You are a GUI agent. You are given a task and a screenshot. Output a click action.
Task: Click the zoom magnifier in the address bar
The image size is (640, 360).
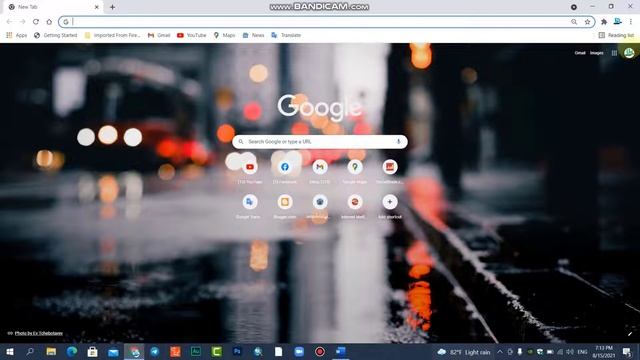coord(574,22)
